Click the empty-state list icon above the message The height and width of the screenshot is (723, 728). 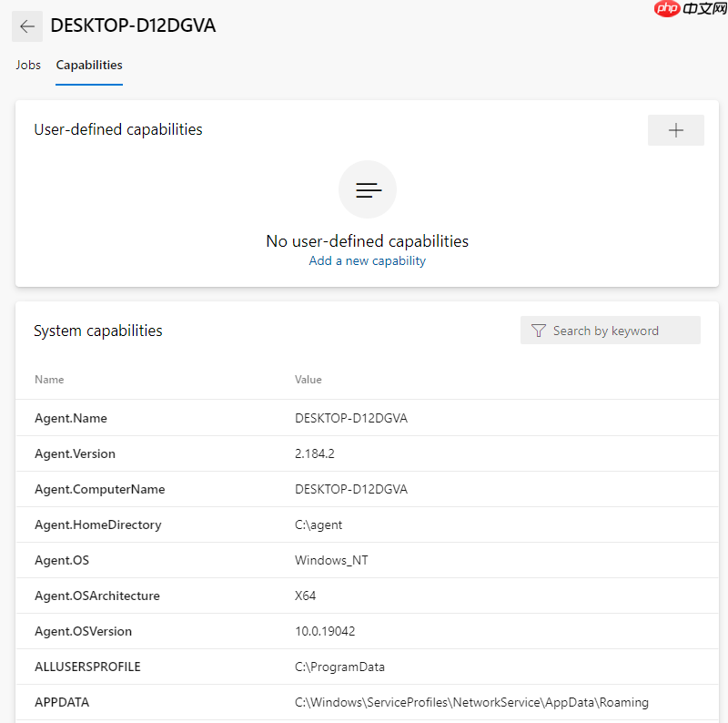pos(367,189)
